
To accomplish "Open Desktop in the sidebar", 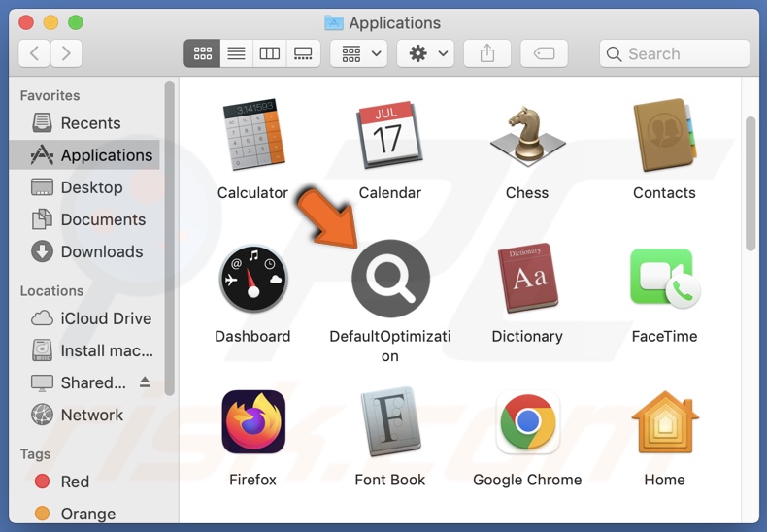I will 84,187.
